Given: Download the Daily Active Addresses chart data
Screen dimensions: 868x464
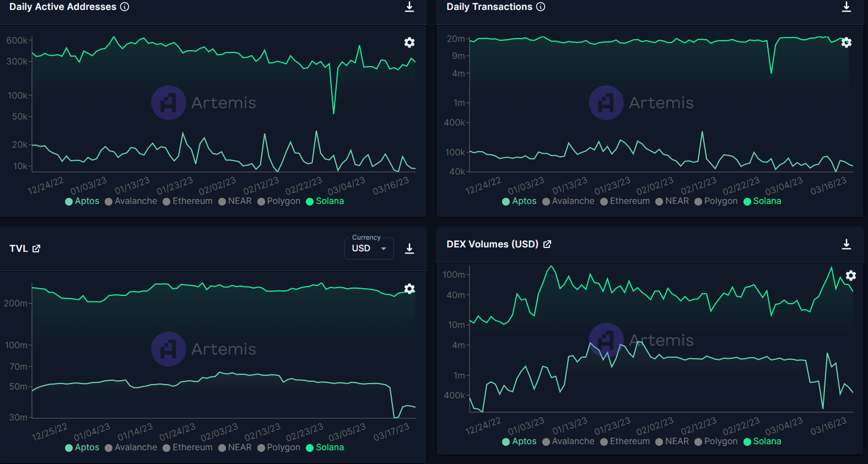Looking at the screenshot, I should 409,7.
